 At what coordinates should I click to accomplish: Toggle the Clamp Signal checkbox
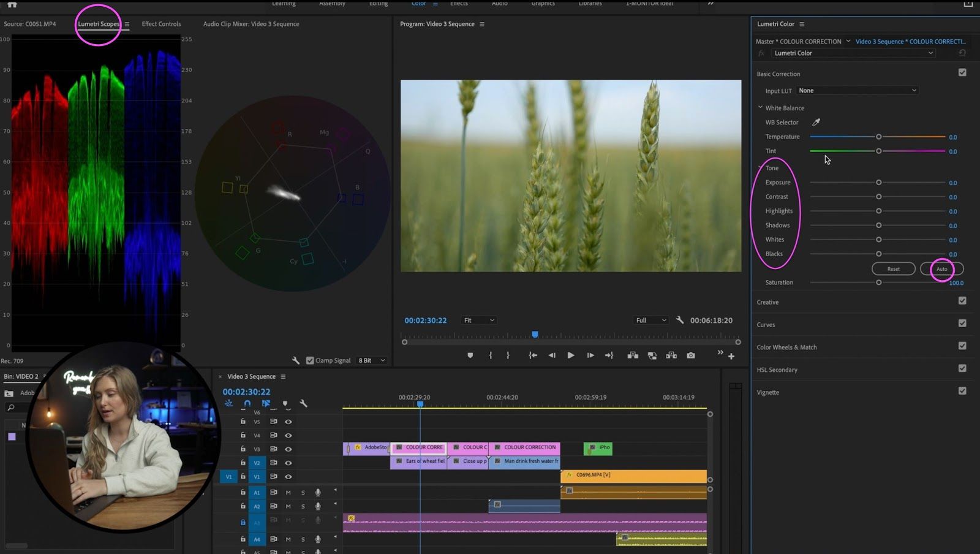[310, 360]
